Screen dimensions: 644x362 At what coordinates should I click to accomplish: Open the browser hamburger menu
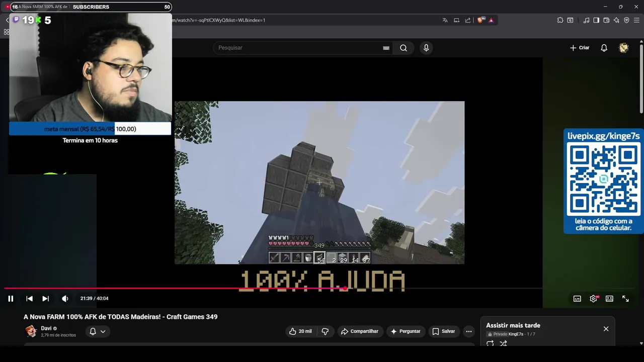(636, 20)
